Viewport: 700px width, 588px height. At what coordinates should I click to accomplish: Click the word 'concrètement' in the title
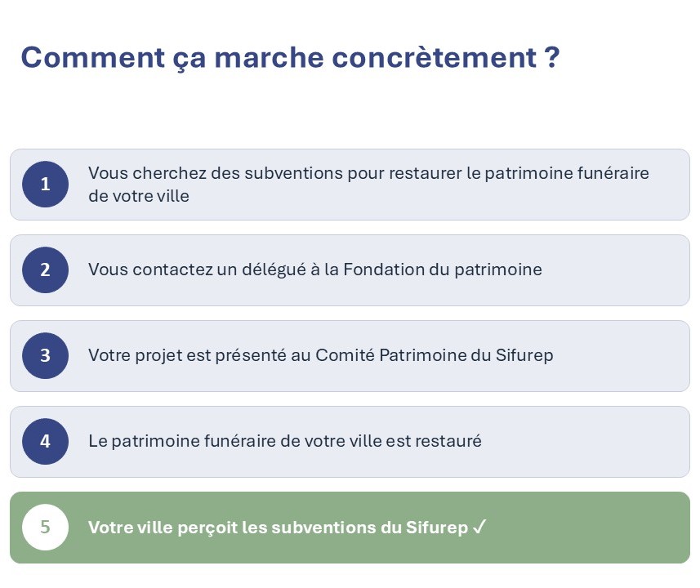(435, 58)
